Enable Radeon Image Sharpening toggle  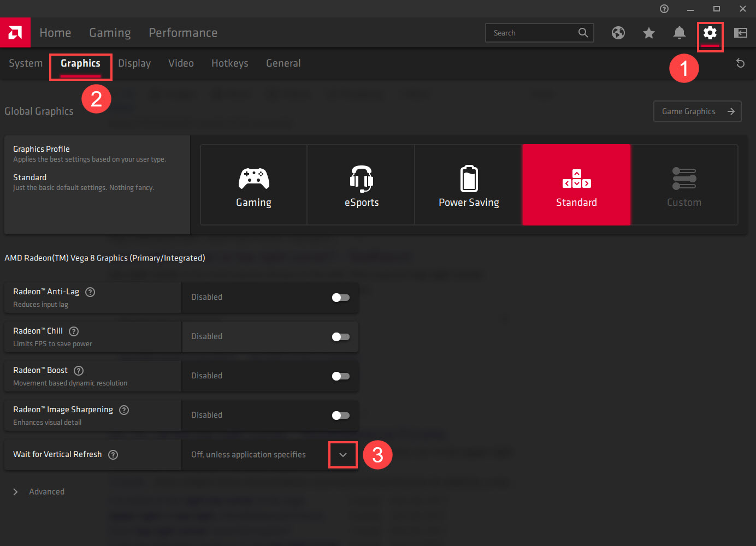point(341,416)
